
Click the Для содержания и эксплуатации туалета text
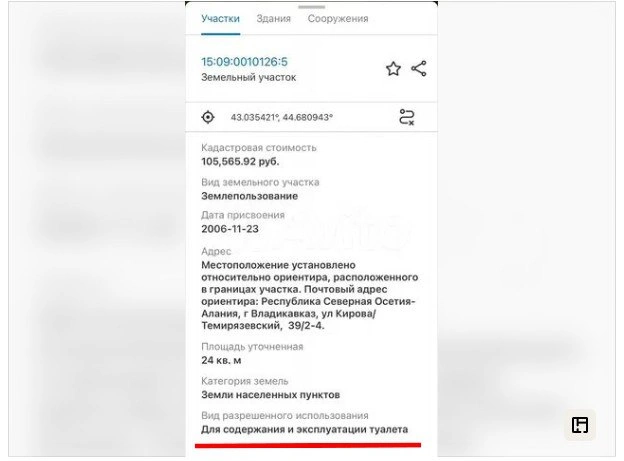point(304,430)
